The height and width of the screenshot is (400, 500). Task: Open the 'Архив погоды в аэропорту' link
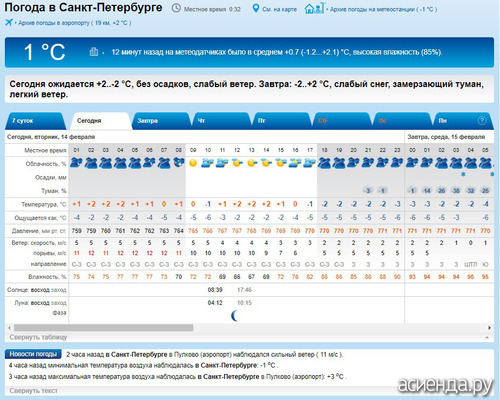(x=74, y=23)
